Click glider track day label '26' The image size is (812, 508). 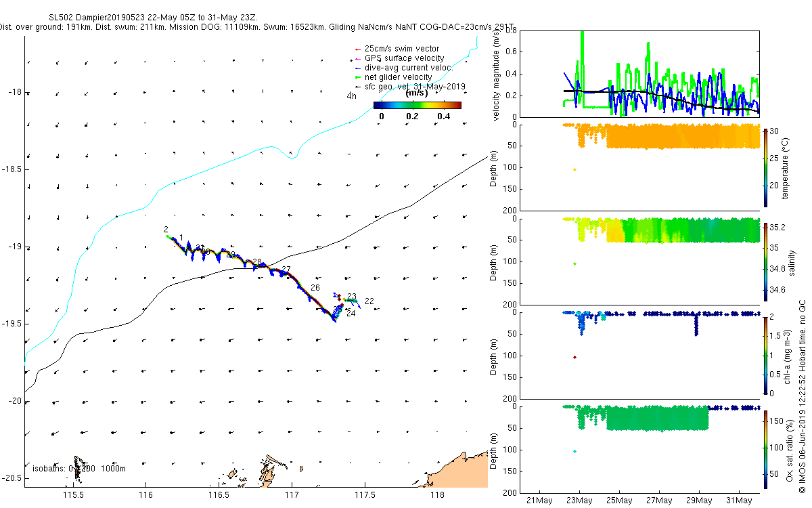(x=315, y=288)
